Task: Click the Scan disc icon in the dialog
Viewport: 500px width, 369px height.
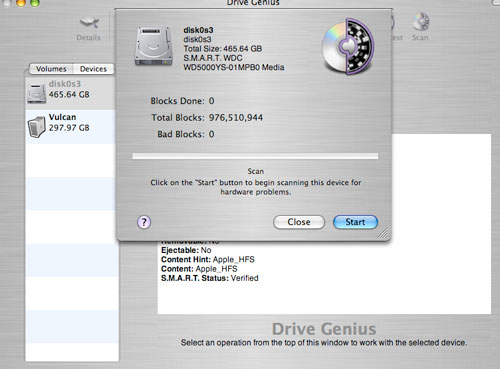Action: (348, 46)
